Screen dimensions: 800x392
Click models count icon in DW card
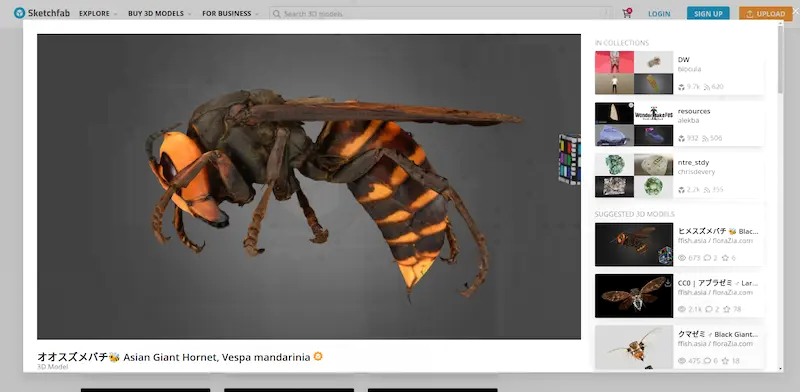681,87
